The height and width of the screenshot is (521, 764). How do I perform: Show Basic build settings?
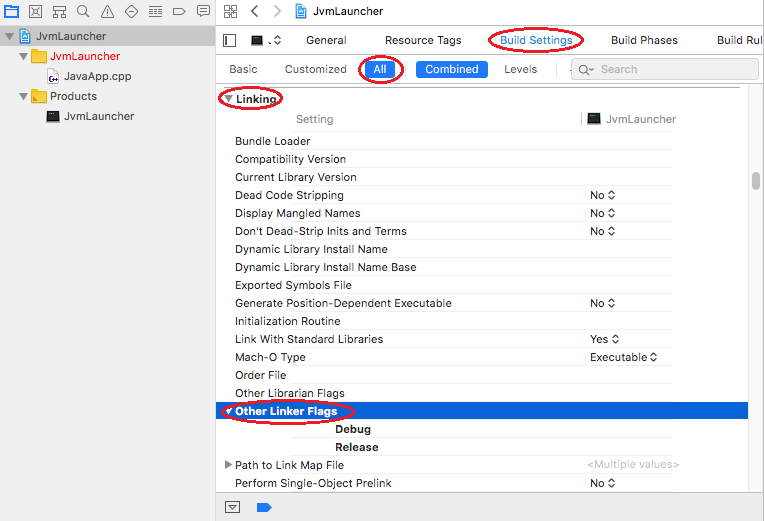(x=243, y=69)
